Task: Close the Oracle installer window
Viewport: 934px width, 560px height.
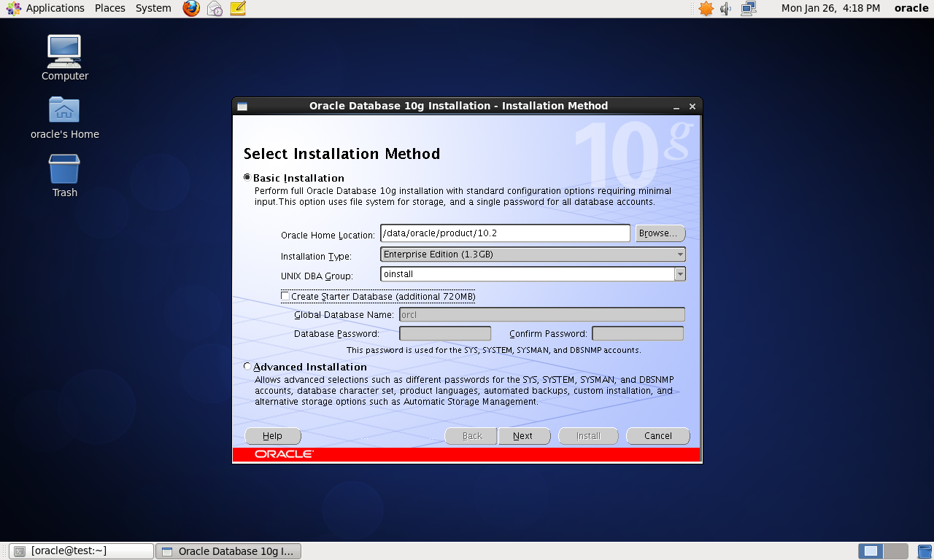Action: tap(692, 106)
